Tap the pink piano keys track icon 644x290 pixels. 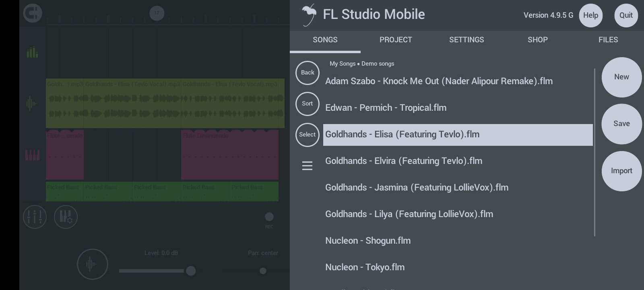coord(33,155)
